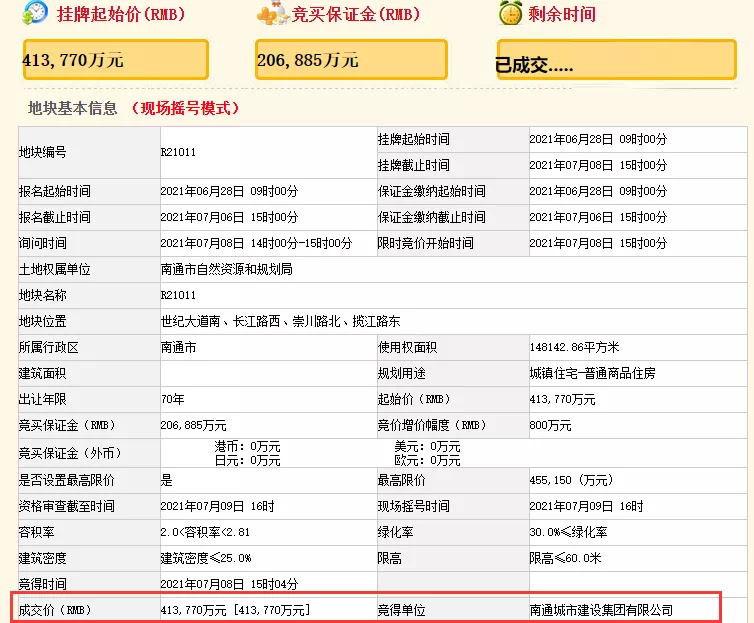
Task: Select the 地块编号 R21011 value cell
Action: (x=268, y=152)
